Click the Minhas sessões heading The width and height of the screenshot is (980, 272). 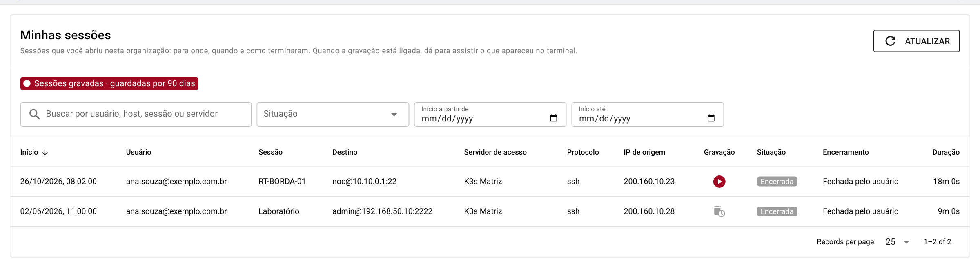coord(65,35)
